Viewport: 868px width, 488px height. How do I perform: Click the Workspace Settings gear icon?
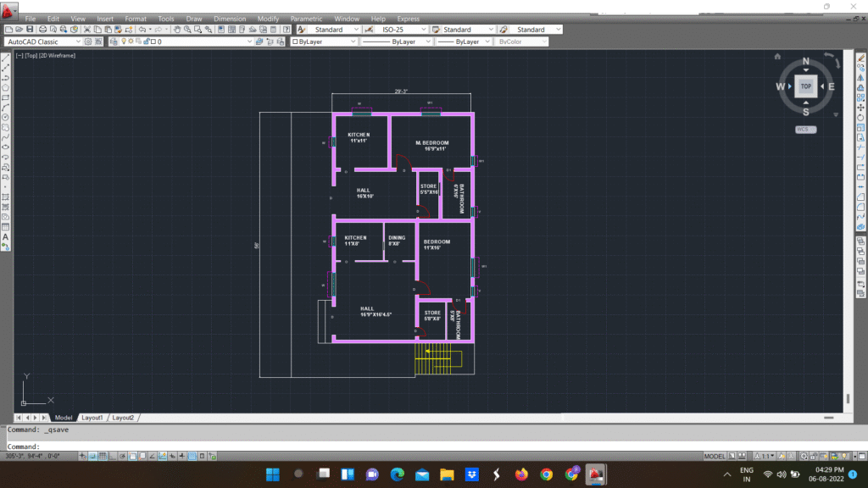[x=88, y=42]
